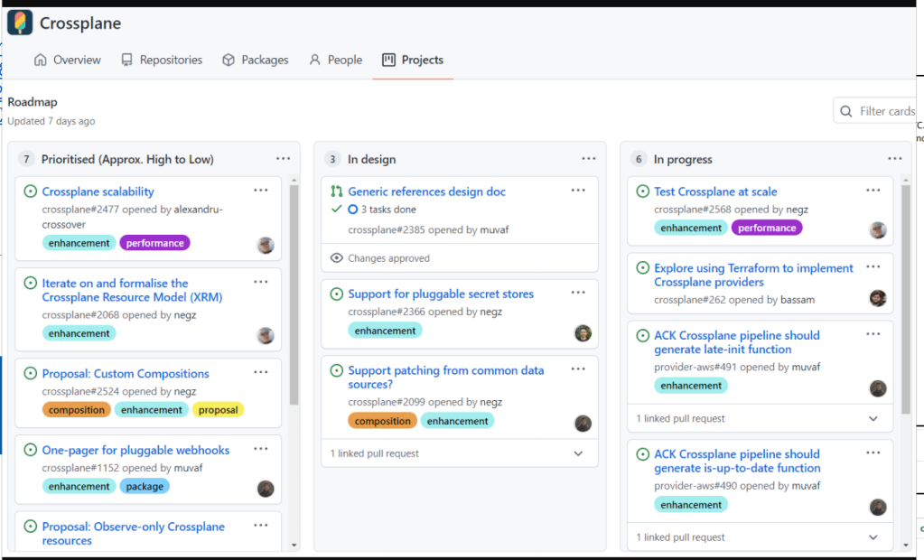Open card menu for pluggable secret stores
924x560 pixels.
click(x=578, y=293)
